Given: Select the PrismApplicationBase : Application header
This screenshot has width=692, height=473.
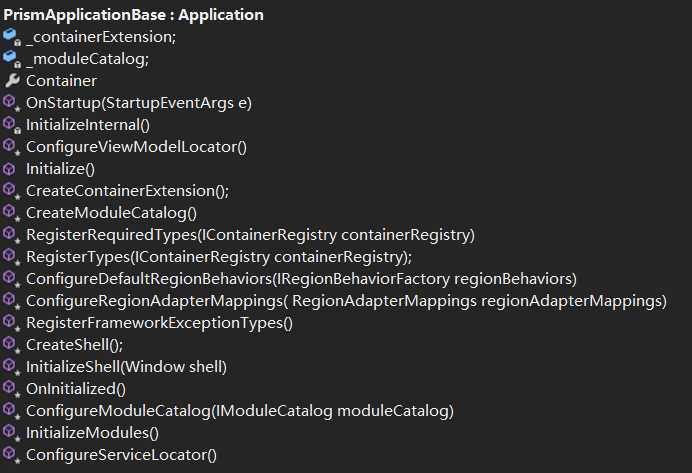Looking at the screenshot, I should pos(133,15).
